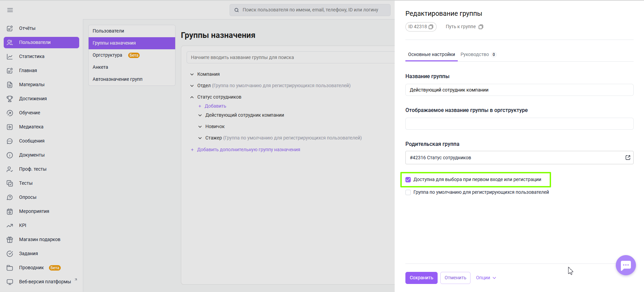
Task: Click the ID 42318 badge
Action: [421, 26]
